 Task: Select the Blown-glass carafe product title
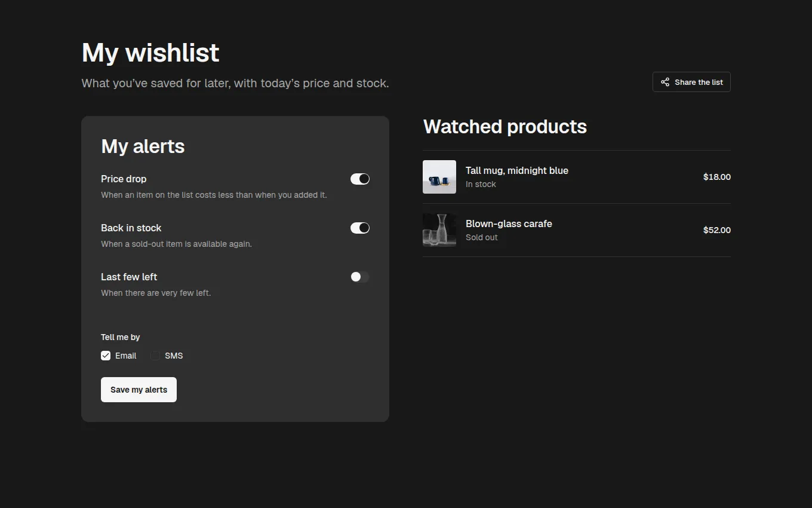[509, 224]
